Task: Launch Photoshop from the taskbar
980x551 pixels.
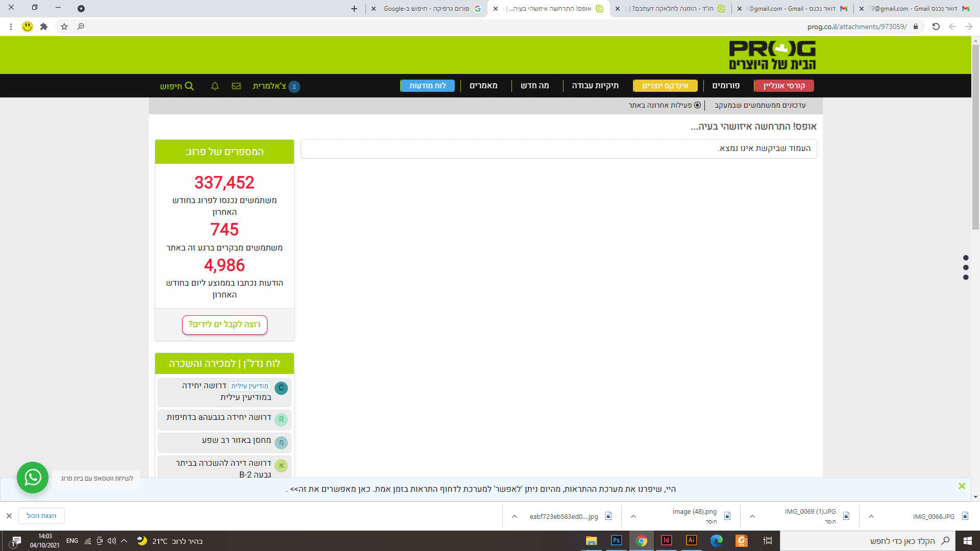Action: pyautogui.click(x=616, y=541)
